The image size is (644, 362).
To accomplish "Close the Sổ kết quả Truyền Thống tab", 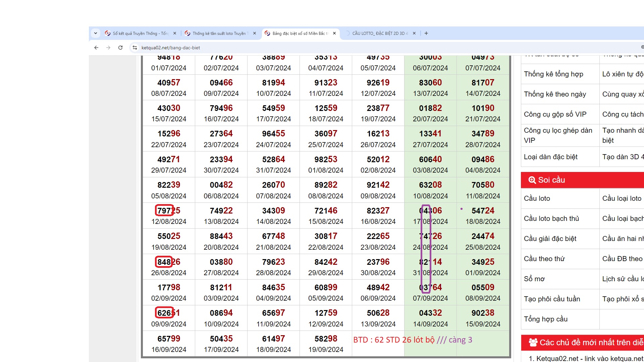I will [175, 33].
